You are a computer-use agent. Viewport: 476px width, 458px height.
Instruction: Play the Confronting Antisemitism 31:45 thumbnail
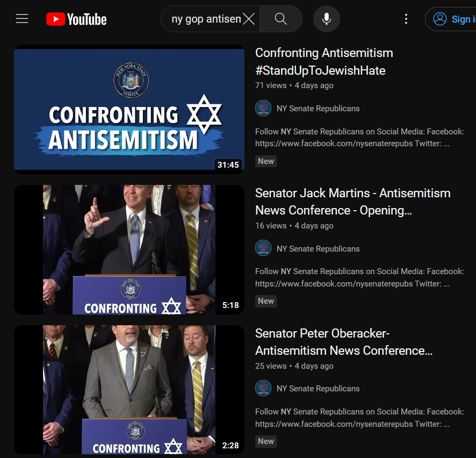129,109
